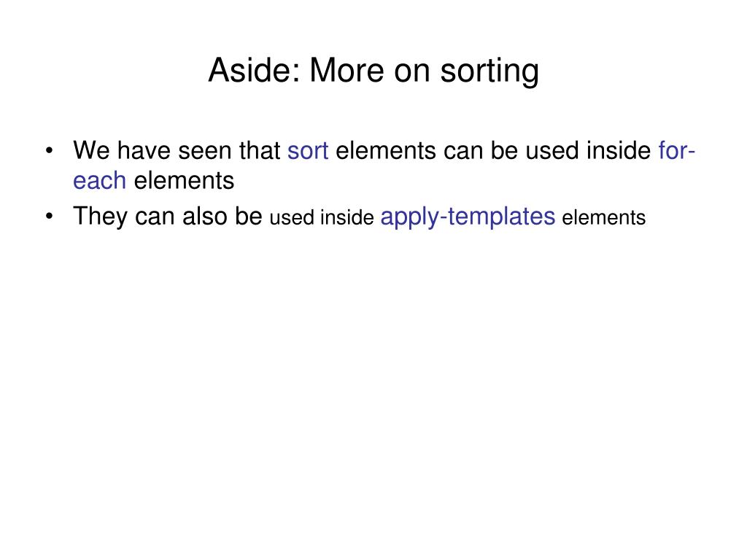The height and width of the screenshot is (560, 747).
Task: Click the blue 'apply-templates' text
Action: (468, 217)
